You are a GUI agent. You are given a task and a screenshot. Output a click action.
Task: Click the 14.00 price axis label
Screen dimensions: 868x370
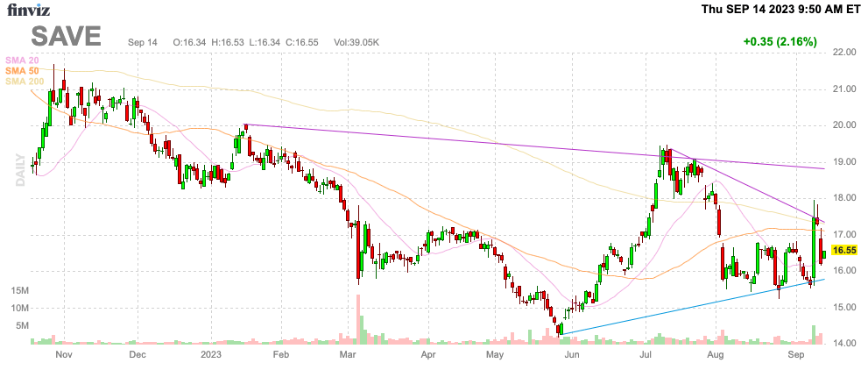(843, 344)
